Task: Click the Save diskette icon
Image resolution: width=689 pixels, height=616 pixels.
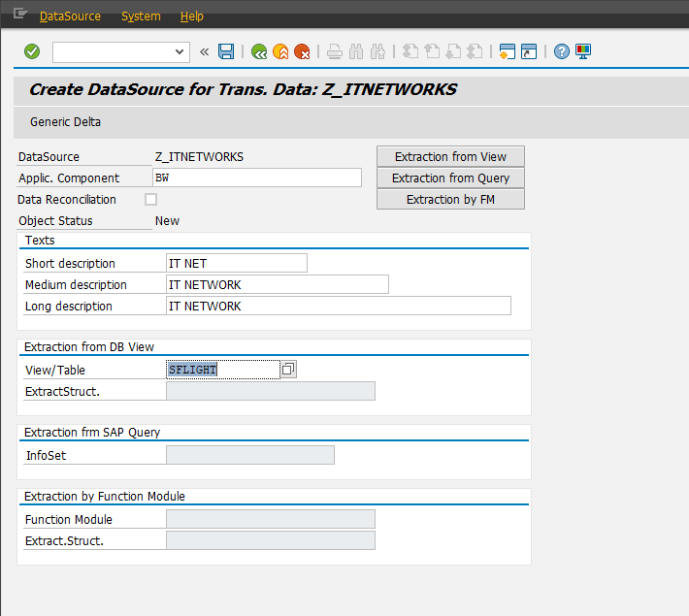Action: coord(226,51)
